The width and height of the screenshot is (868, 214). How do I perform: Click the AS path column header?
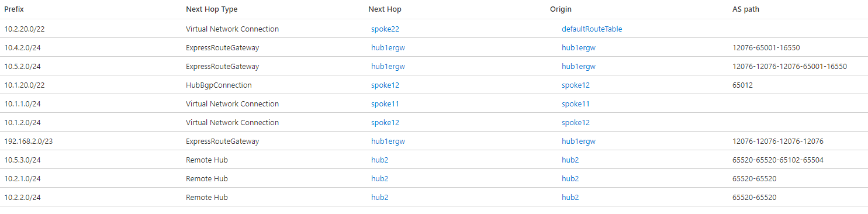(746, 9)
